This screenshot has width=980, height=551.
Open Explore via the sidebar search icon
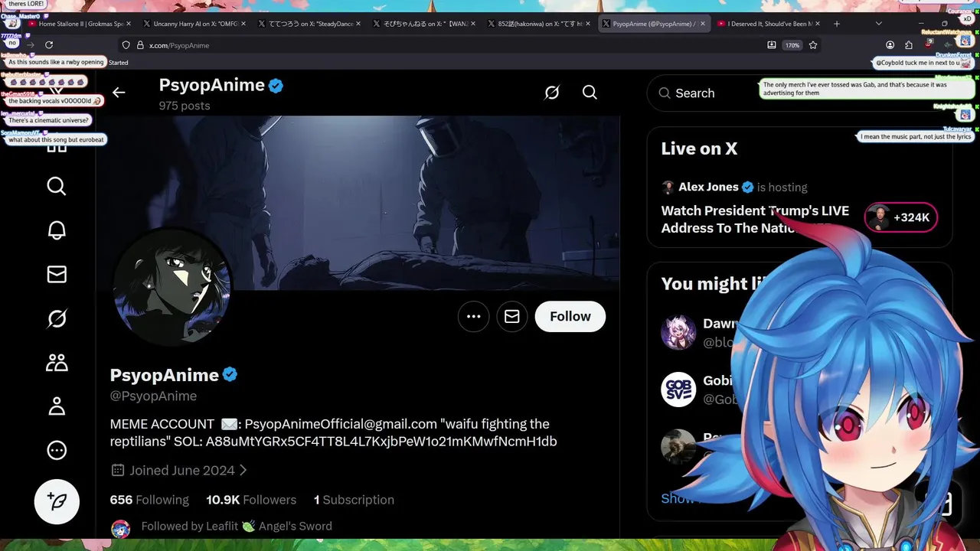click(x=57, y=186)
